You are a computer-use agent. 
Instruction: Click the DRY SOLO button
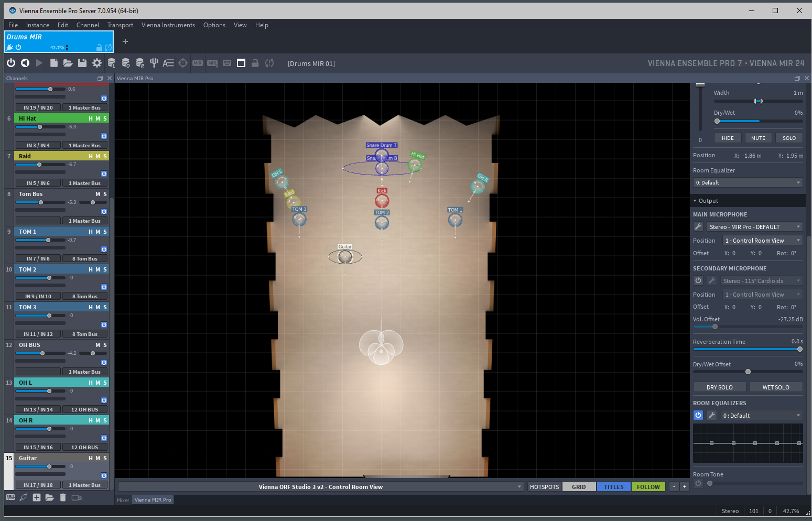click(x=720, y=387)
